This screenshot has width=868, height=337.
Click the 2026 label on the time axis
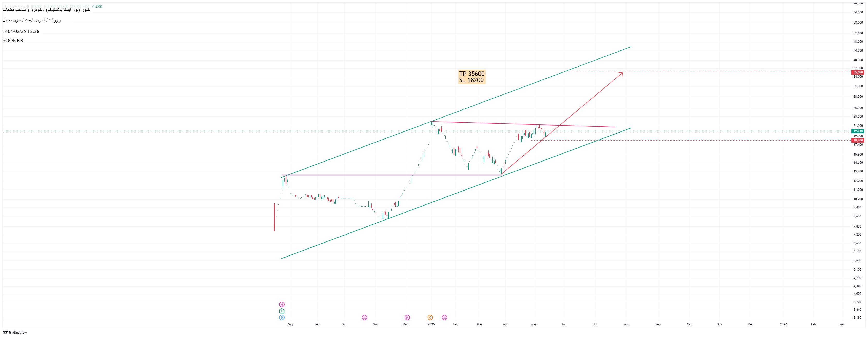click(783, 324)
